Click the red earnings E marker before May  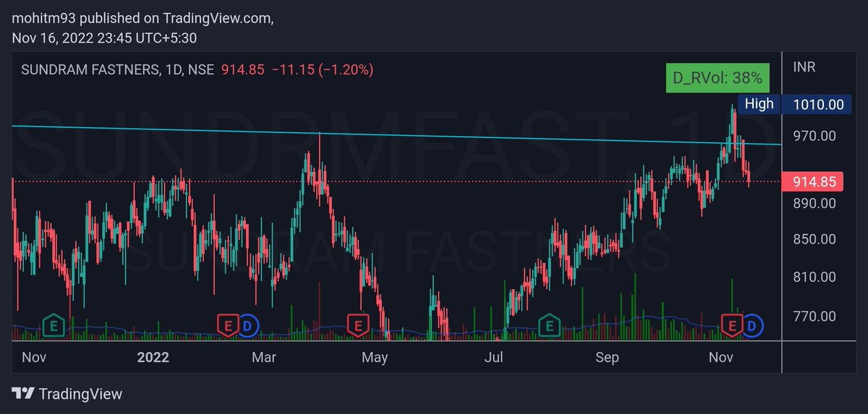tap(357, 326)
